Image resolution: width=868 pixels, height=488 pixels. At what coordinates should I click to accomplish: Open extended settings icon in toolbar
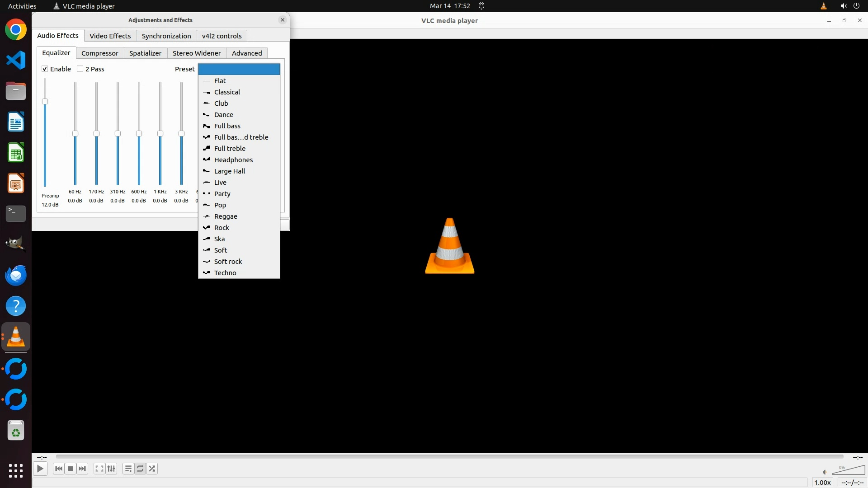point(111,469)
